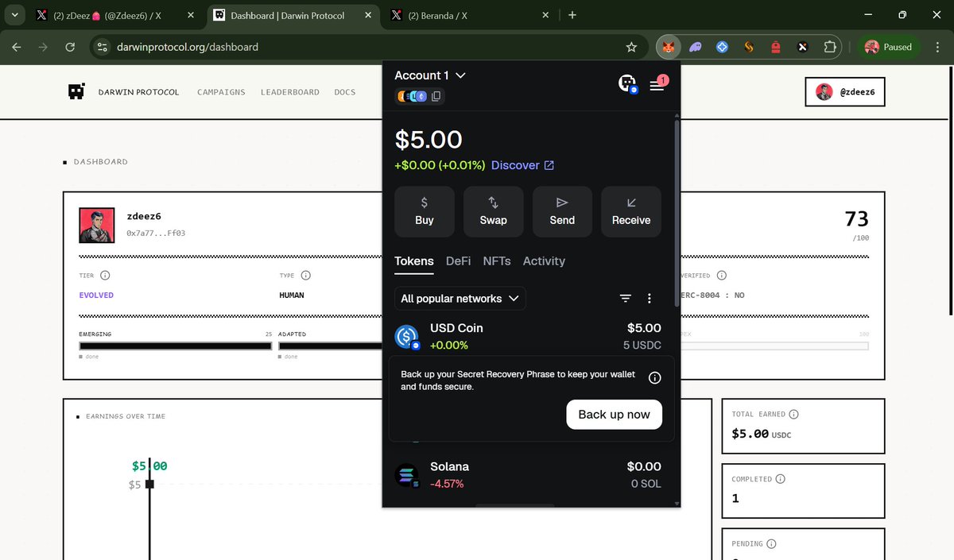Click the Back up now button
Viewport: 954px width, 560px height.
coord(614,414)
